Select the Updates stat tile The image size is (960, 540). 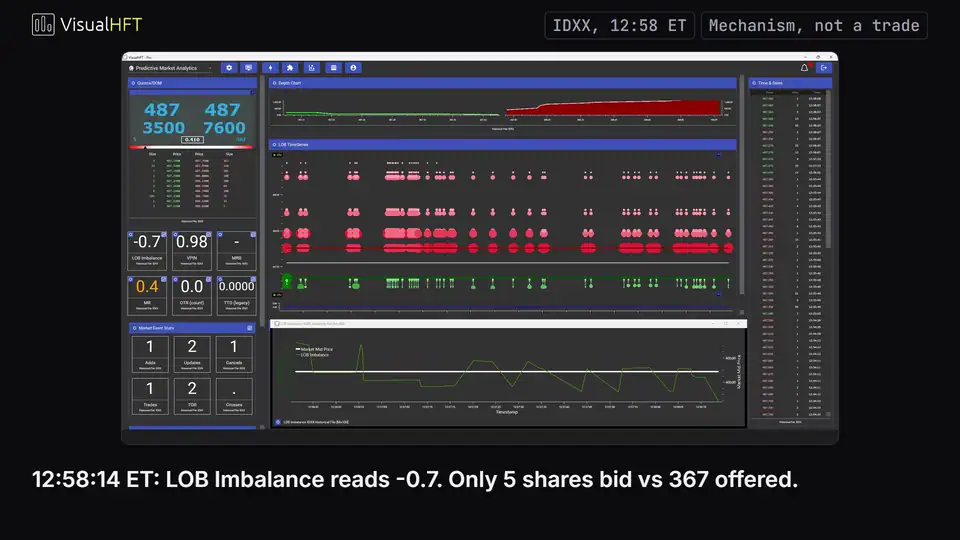coord(192,354)
